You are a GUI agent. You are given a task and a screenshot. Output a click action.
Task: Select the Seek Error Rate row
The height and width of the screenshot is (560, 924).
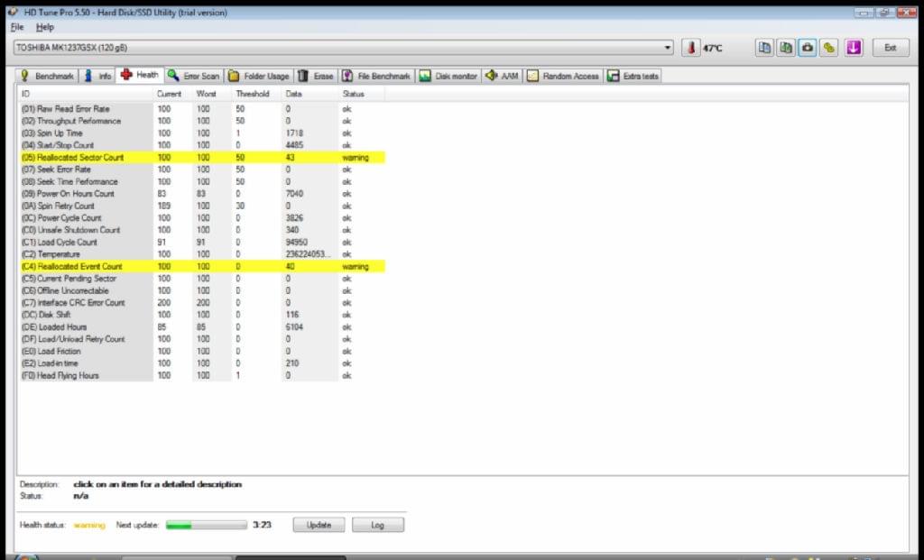coord(202,170)
